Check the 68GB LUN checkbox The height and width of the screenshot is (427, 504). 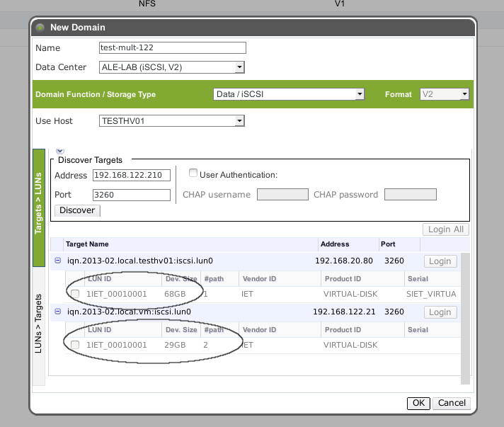[75, 294]
